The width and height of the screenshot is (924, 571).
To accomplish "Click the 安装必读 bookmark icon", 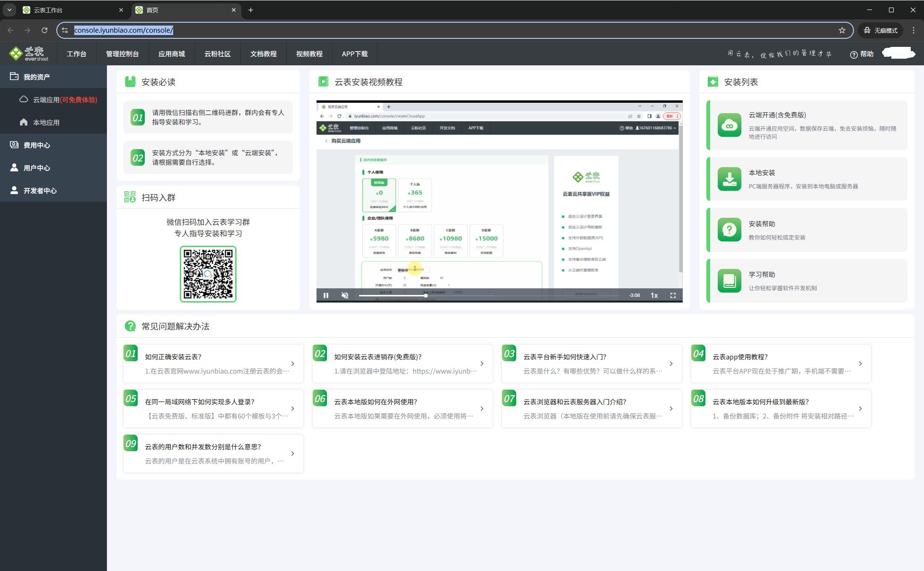I will (130, 82).
